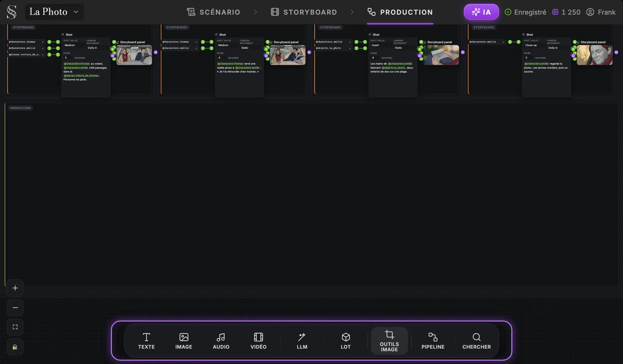Check the Enregistré saved status
Viewport: 623px width, 364px height.
[x=525, y=12]
